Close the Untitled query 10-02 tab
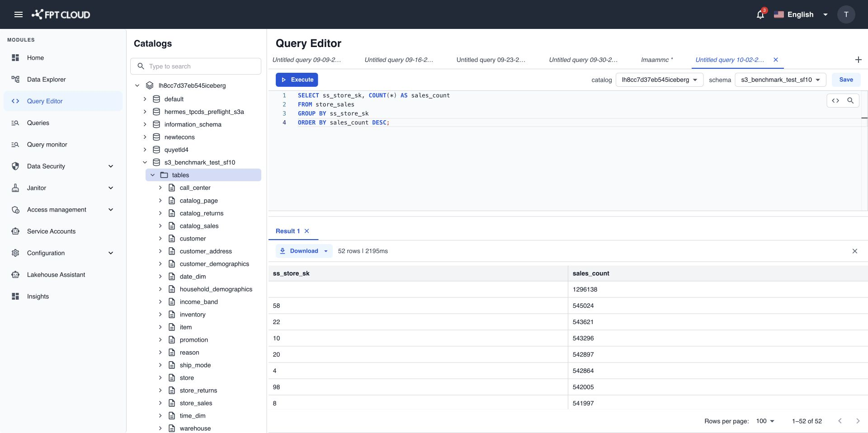868x433 pixels. pos(776,60)
